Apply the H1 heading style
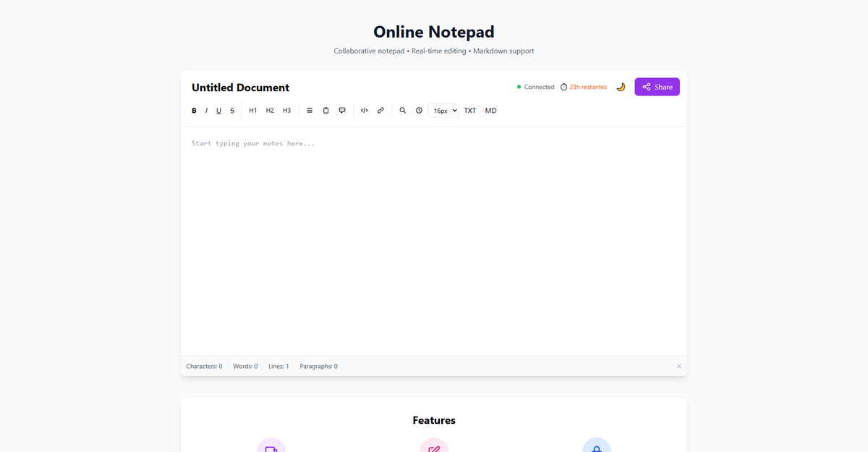868x452 pixels. click(x=253, y=111)
